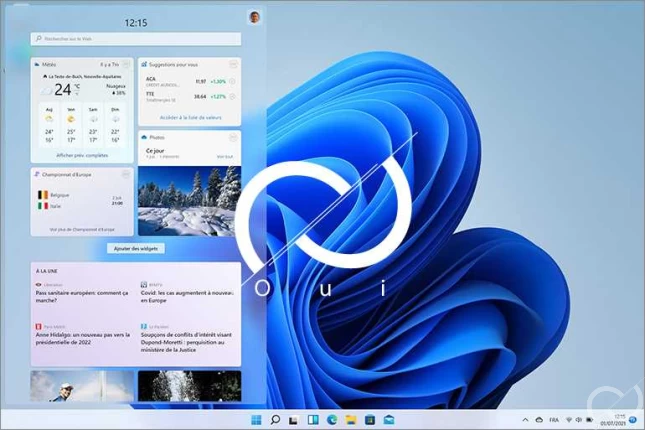Screen dimensions: 645x430
Task: Add the ACA stock to watchlist
Action: (x=233, y=81)
